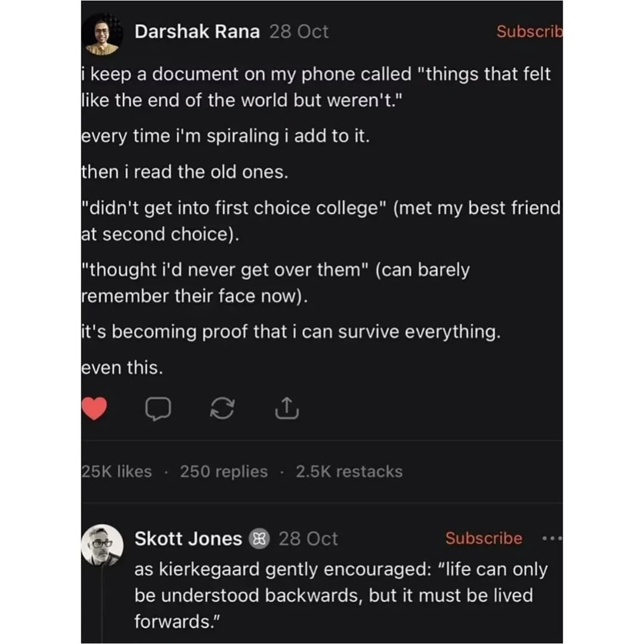Open the 28 Oct timestamp on Skott's reply
Screen dimensions: 644x644
click(308, 539)
